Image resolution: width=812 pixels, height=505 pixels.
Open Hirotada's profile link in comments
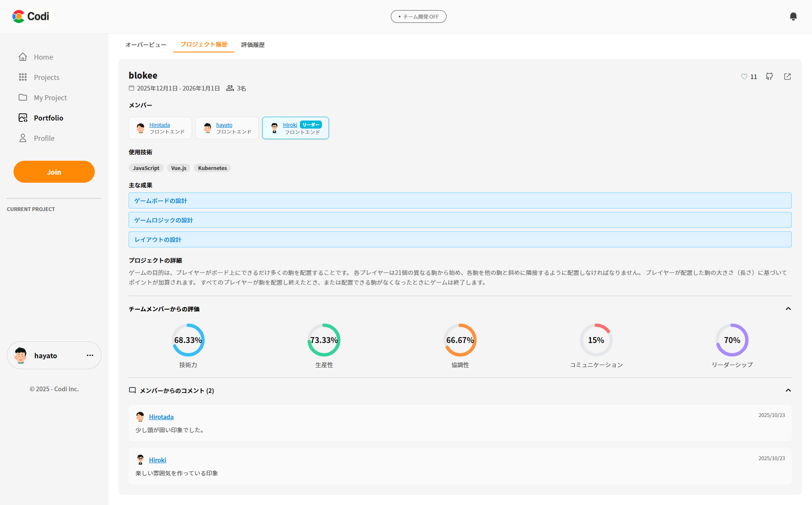161,417
